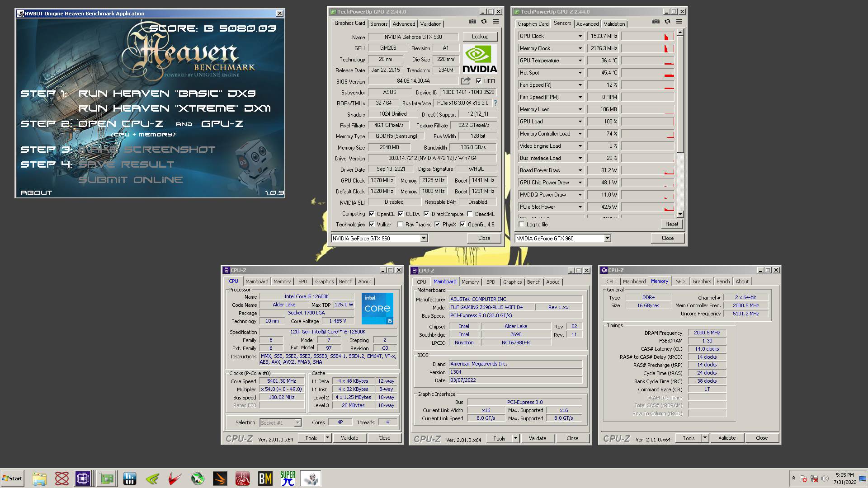Launch the NVIDIA green eye taskbar icon
Screen dimensions: 868x488
pyautogui.click(x=152, y=479)
